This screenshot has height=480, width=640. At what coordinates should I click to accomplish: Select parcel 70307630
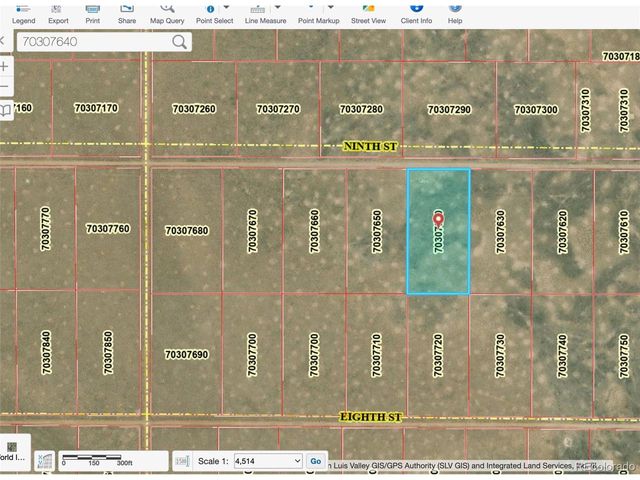tap(500, 232)
